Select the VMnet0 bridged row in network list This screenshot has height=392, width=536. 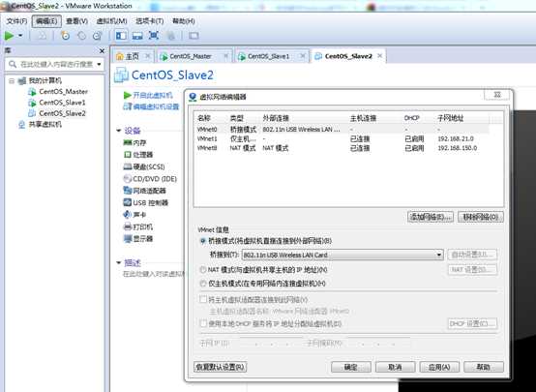click(x=342, y=130)
